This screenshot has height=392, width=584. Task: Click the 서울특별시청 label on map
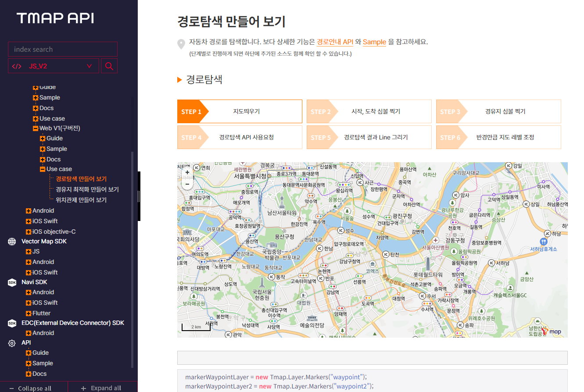tap(250, 176)
